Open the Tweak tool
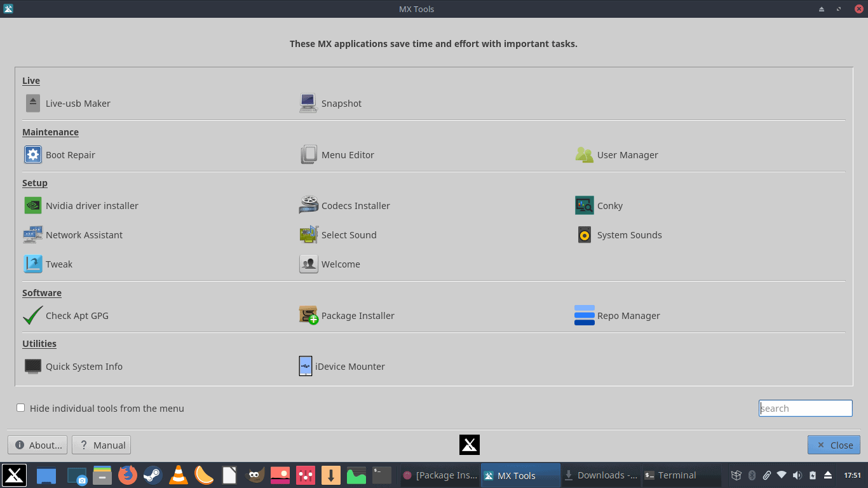Screen dimensions: 868x488 tap(48, 264)
